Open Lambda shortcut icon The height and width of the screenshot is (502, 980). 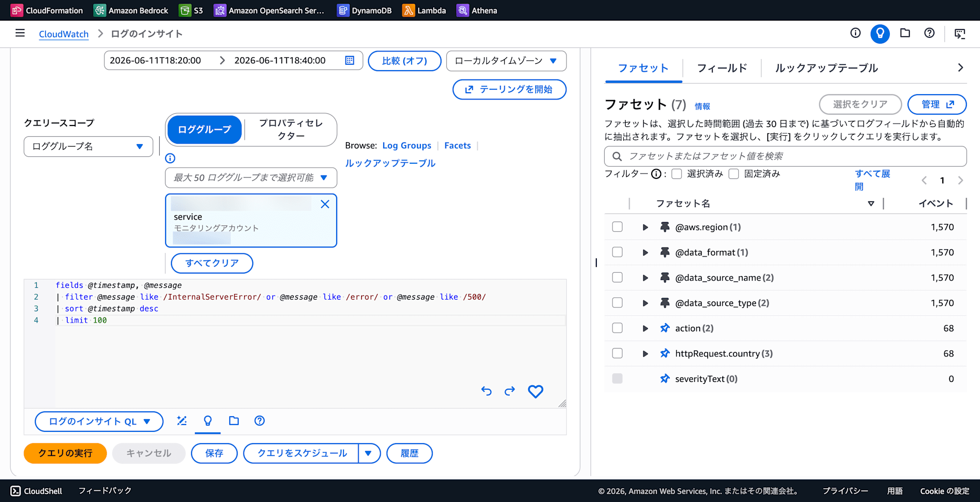pyautogui.click(x=409, y=10)
